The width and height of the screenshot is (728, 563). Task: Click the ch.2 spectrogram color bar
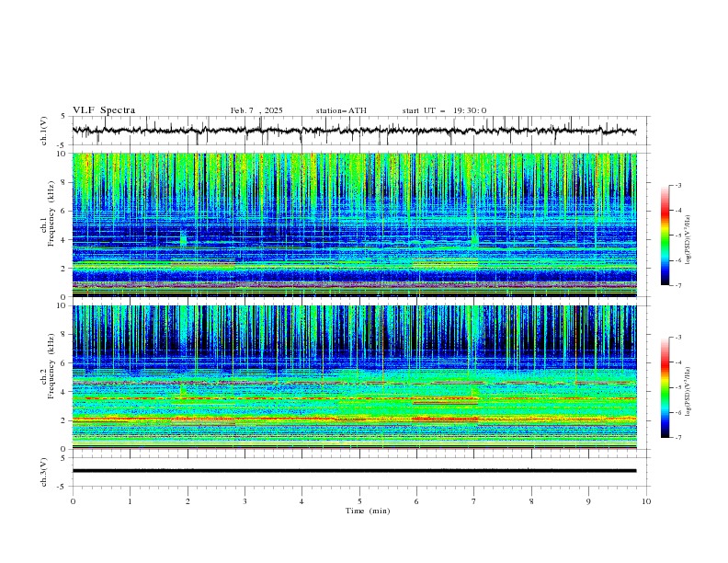(x=665, y=387)
